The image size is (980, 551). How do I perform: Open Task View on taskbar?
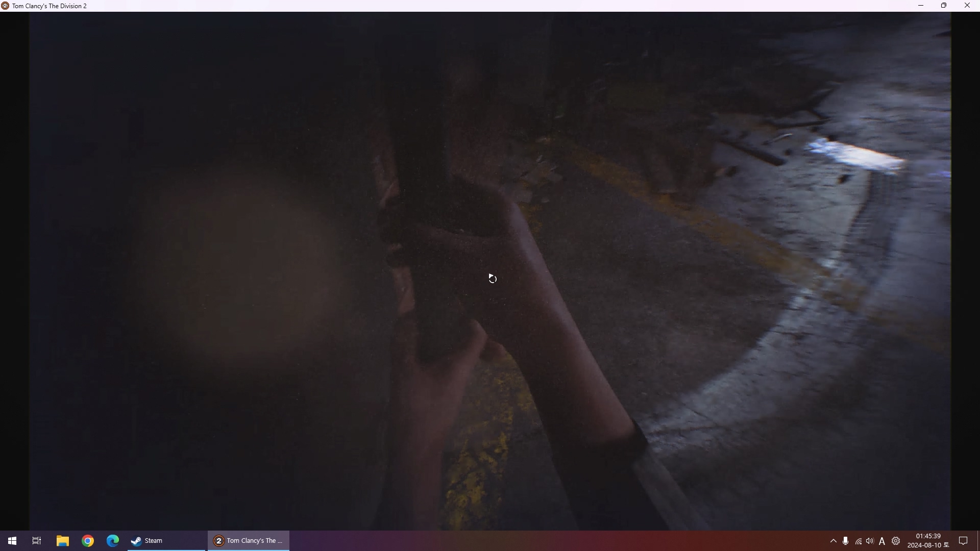click(37, 541)
